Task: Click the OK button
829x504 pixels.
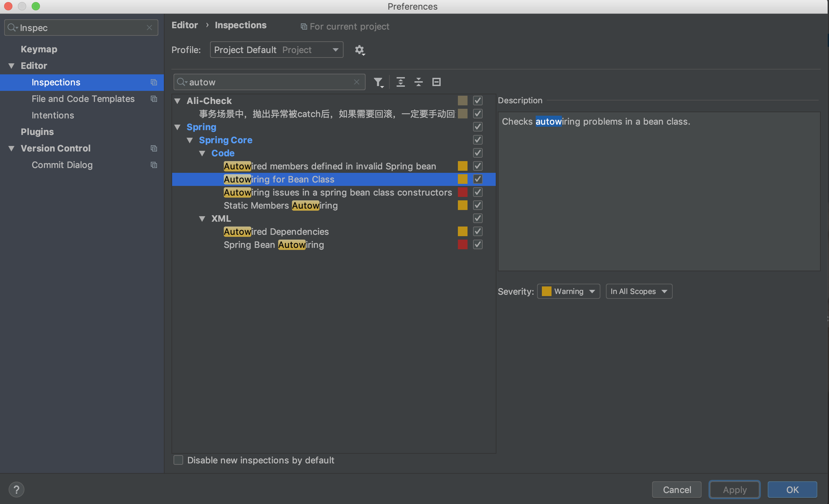Action: click(792, 489)
